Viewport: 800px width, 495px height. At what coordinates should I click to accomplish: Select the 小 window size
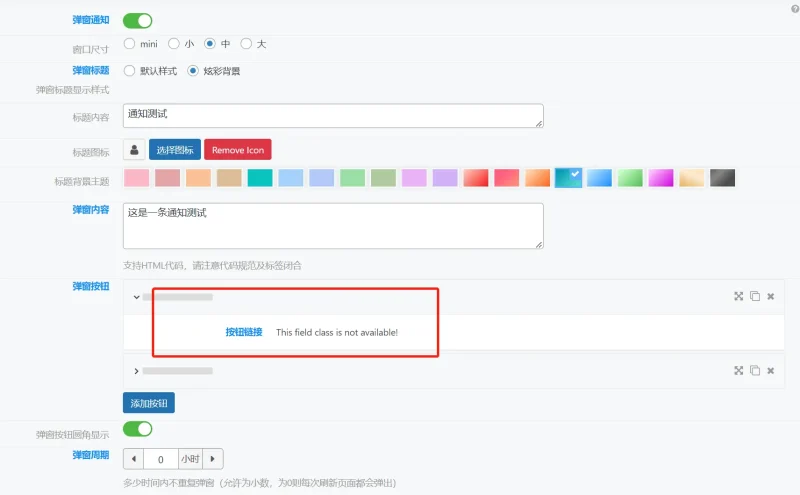tap(174, 44)
